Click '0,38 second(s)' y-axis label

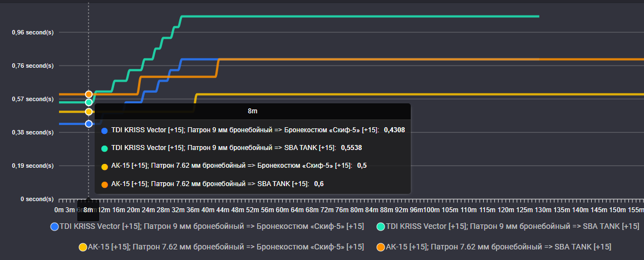tap(32, 132)
